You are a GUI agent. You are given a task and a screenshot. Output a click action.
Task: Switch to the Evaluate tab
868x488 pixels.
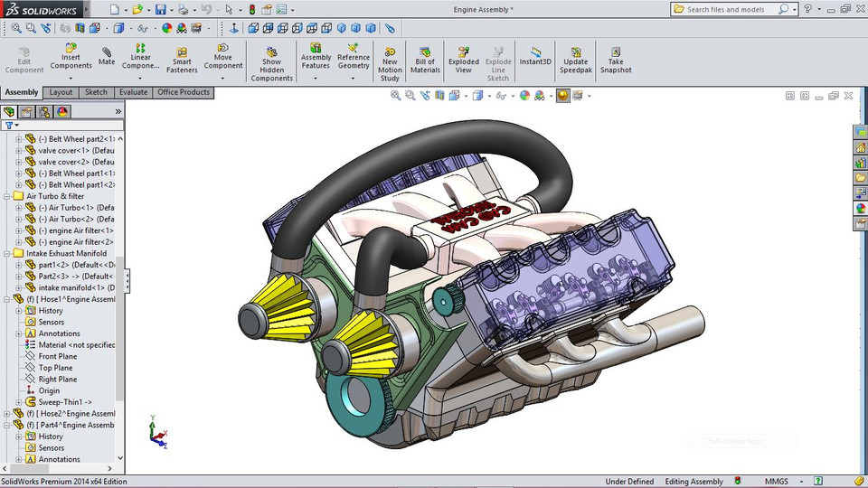point(133,92)
